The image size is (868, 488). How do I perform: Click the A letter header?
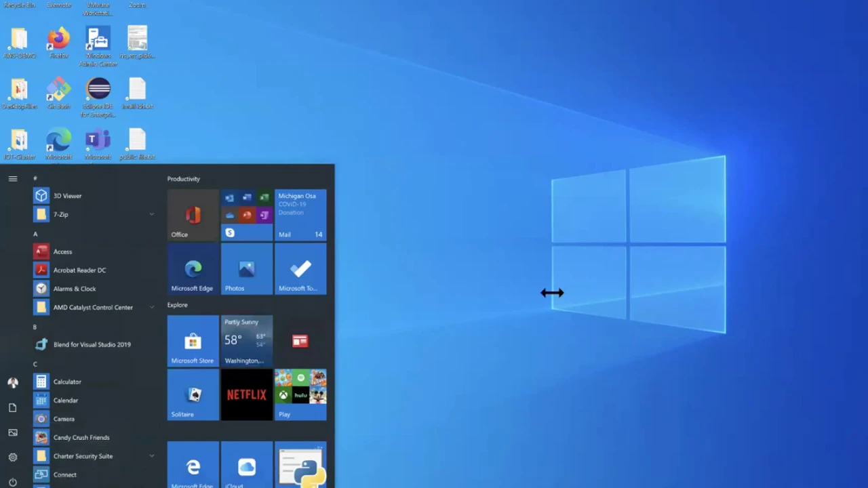tap(35, 234)
